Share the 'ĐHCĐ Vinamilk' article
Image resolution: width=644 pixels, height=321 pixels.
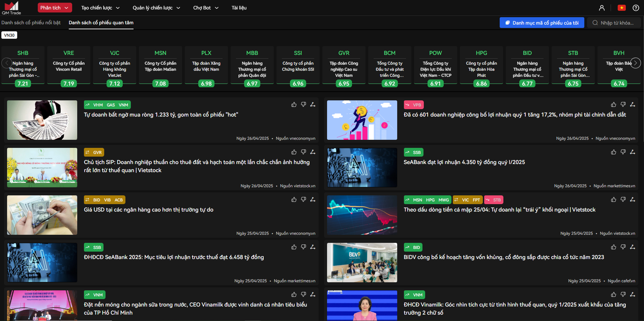pyautogui.click(x=633, y=295)
